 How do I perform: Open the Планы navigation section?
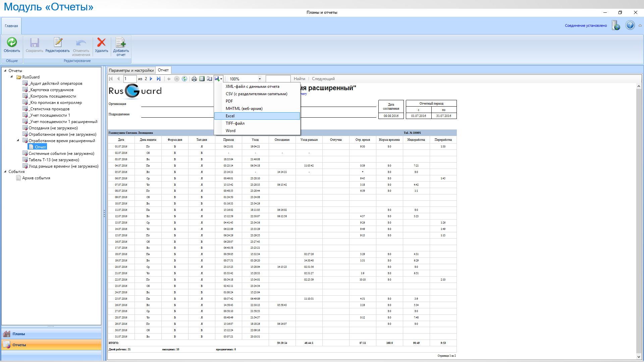[x=19, y=334]
